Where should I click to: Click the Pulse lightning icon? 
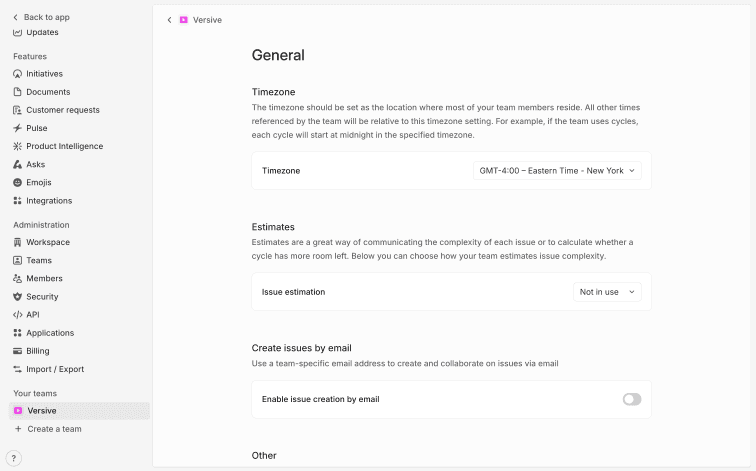17,128
